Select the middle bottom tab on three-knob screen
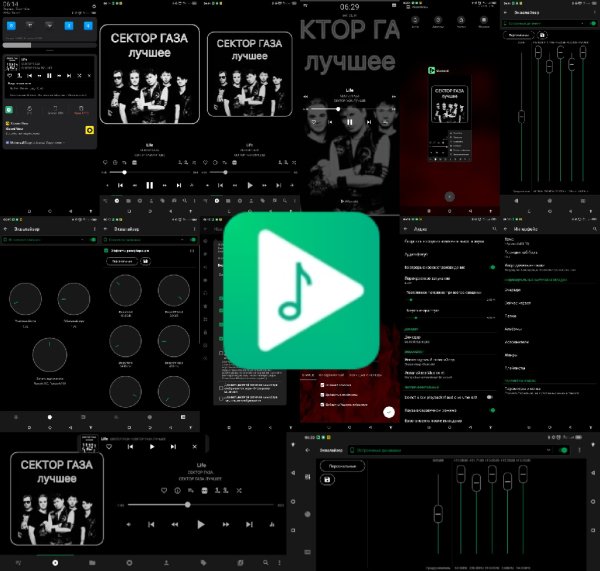 coord(50,417)
